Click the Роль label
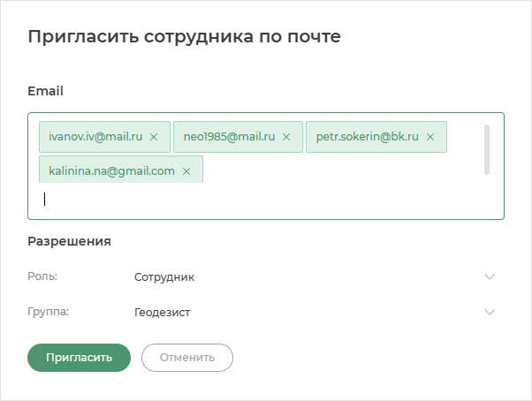The width and height of the screenshot is (532, 401). [42, 276]
